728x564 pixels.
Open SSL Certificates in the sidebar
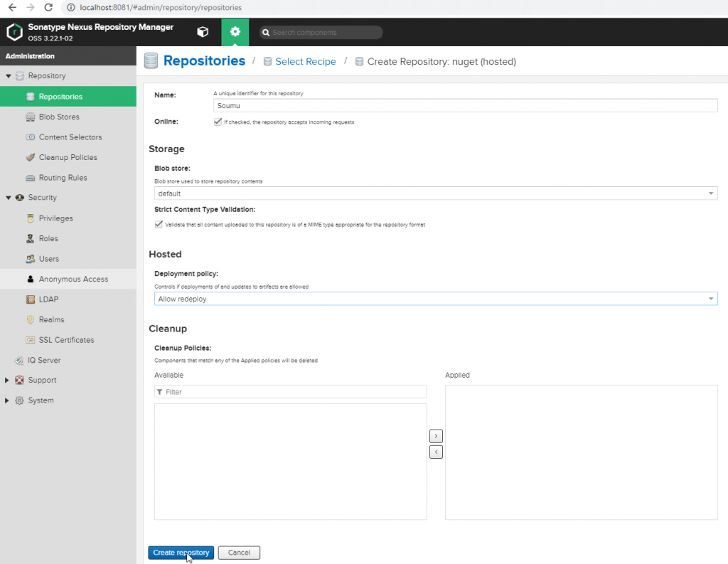tap(68, 340)
